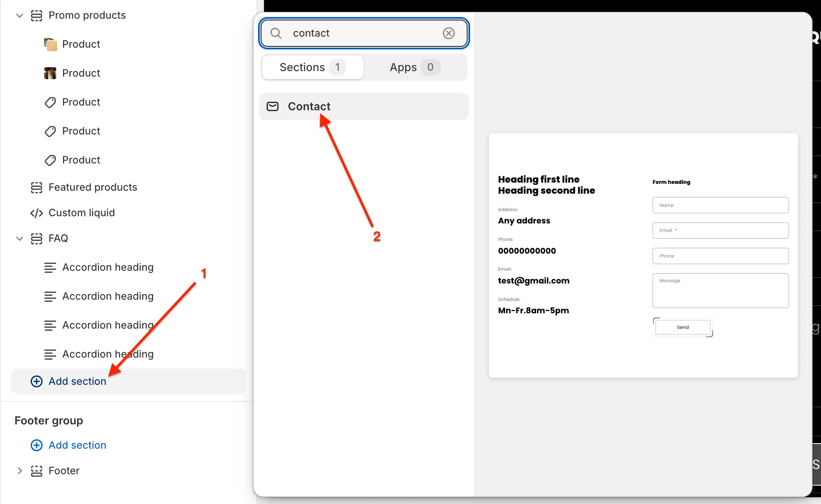Click the second Product thumbnail icon
Viewport: 821px width, 504px height.
(x=50, y=73)
